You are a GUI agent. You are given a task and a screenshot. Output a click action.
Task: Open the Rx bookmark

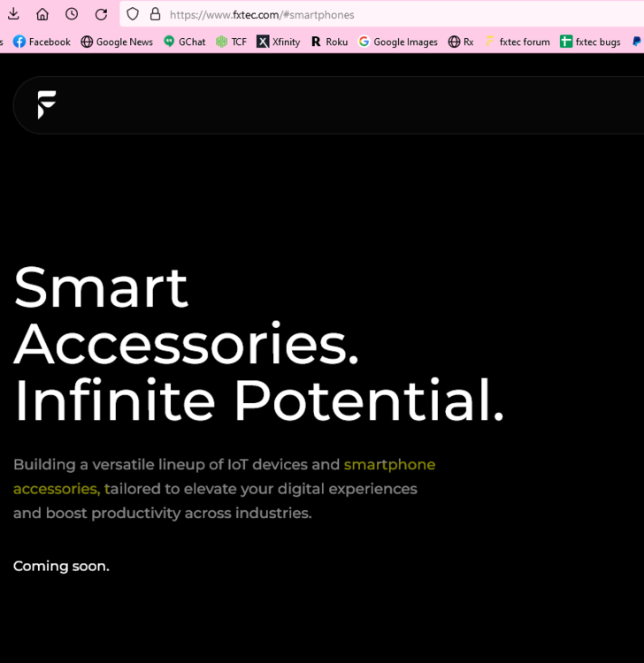click(x=461, y=42)
